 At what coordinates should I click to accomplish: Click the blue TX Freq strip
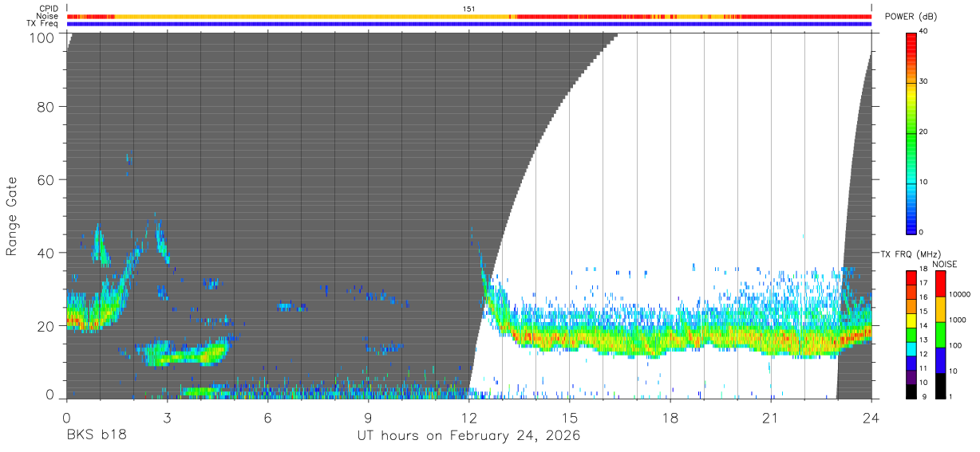click(469, 24)
